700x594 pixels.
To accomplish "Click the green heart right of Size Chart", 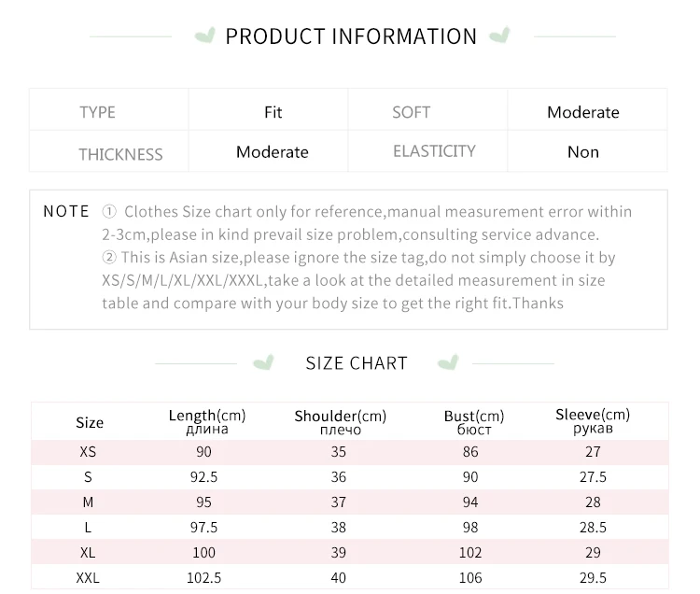I will [449, 362].
